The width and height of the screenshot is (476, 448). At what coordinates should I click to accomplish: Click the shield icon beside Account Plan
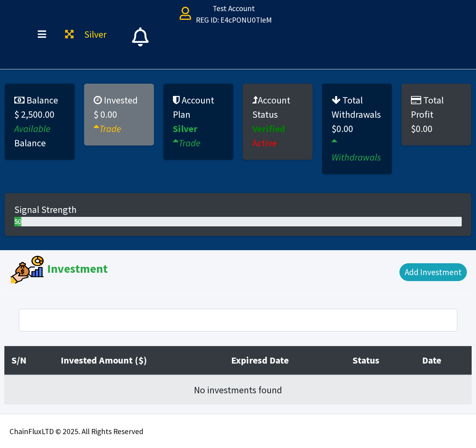click(x=177, y=100)
